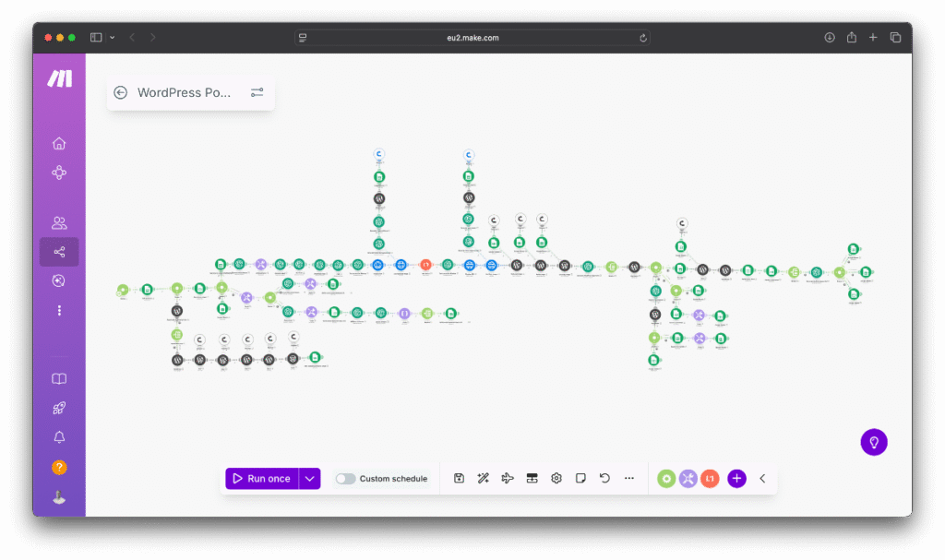Viewport: 945px width, 560px height.
Task: Click the notes icon in toolbar
Action: pos(580,478)
